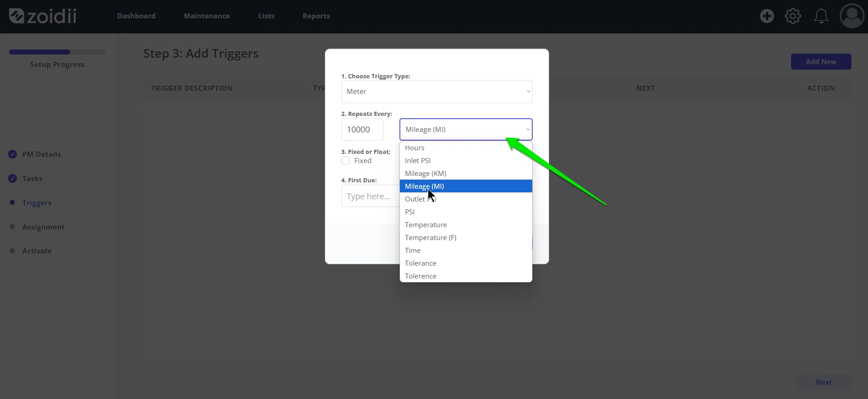The image size is (868, 399).
Task: Collapse the Mileage (MI) unit dropdown
Action: (466, 130)
